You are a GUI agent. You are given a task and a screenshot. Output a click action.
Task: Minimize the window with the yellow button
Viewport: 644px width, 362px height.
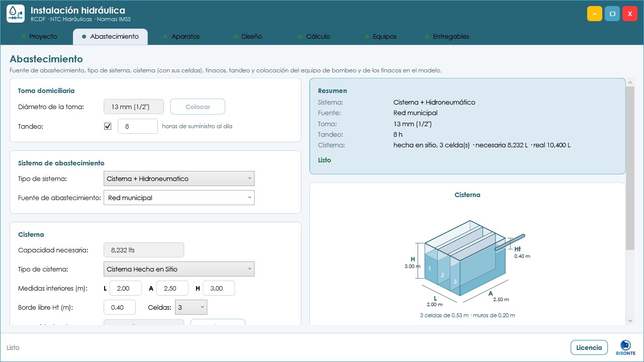tap(595, 14)
